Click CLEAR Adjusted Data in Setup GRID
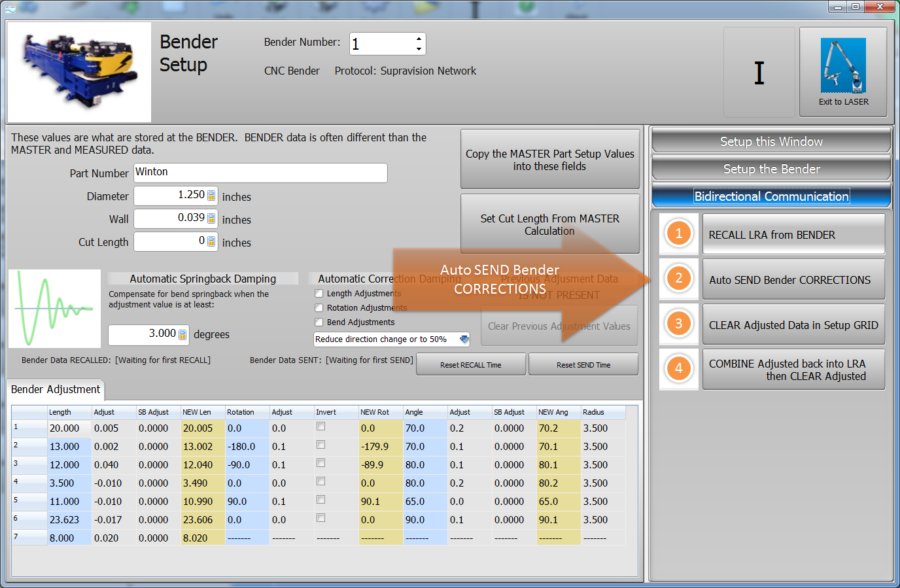The width and height of the screenshot is (900, 588). click(793, 324)
